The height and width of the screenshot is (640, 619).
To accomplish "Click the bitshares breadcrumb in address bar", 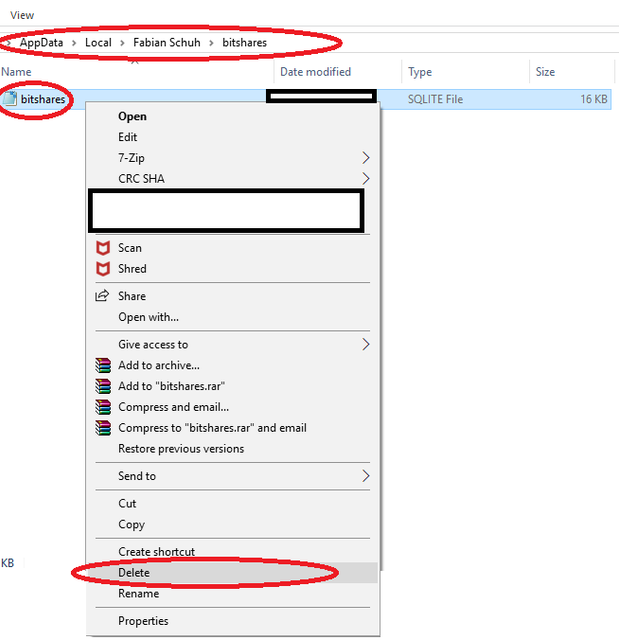I will pyautogui.click(x=244, y=42).
